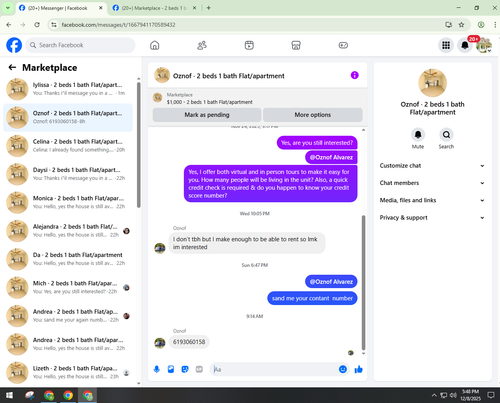Go to the Home feed icon
The image size is (500, 403).
coord(155,45)
